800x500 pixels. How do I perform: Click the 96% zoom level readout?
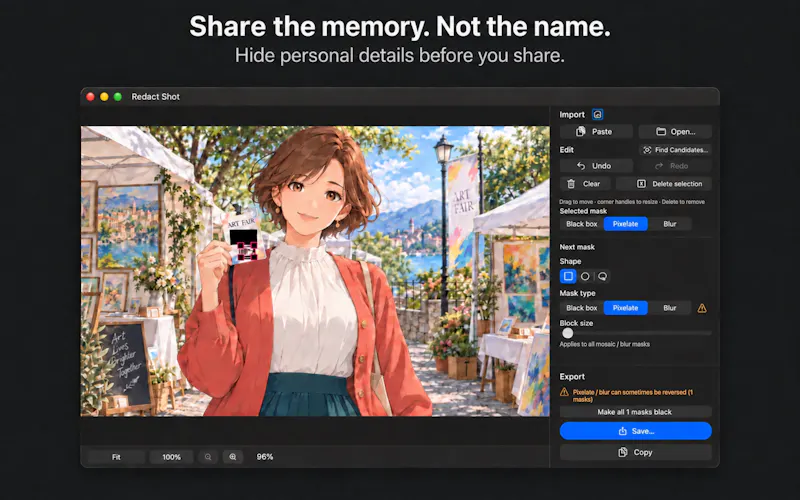(x=265, y=457)
